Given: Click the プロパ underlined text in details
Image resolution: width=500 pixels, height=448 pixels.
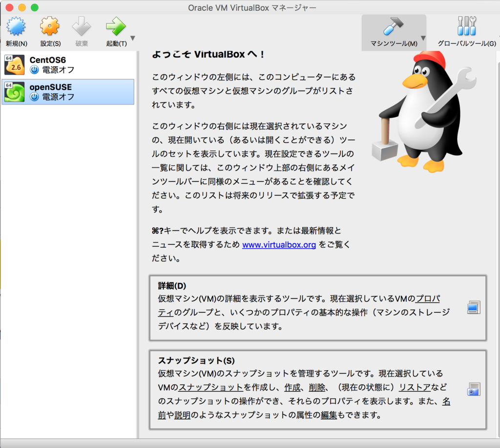Looking at the screenshot, I should pyautogui.click(x=428, y=299).
